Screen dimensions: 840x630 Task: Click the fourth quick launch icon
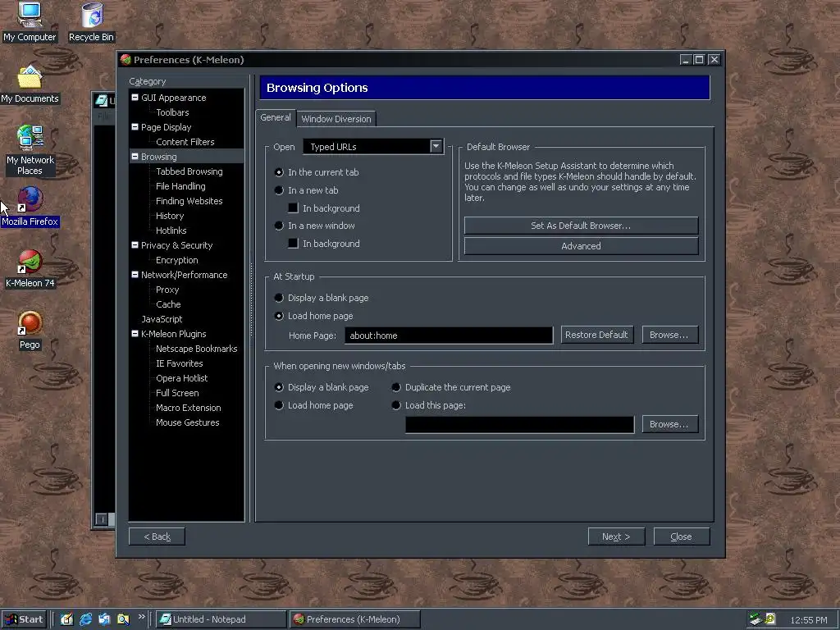123,619
